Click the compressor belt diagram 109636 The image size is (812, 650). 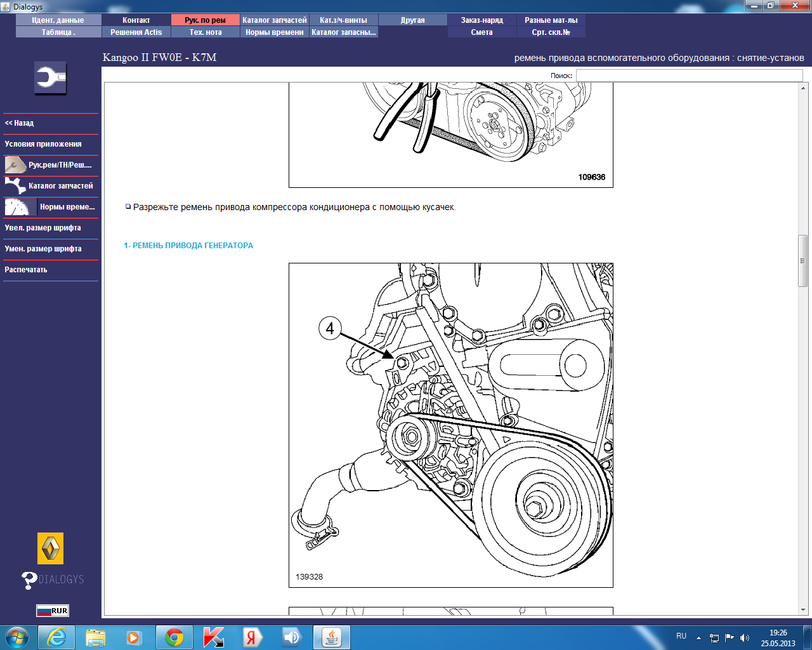click(451, 135)
